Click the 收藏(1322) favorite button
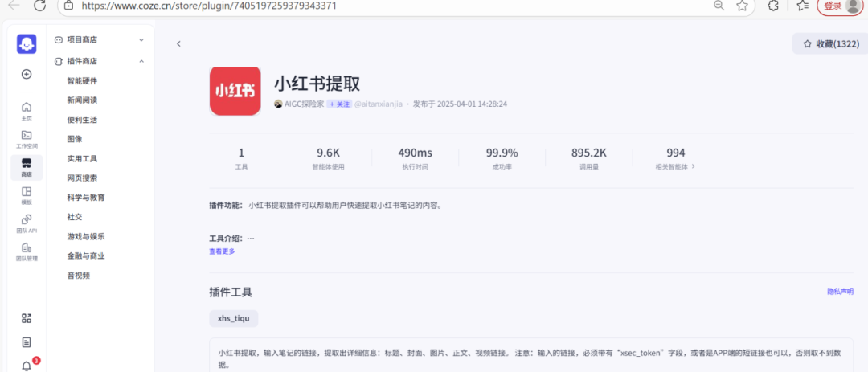 [x=831, y=43]
